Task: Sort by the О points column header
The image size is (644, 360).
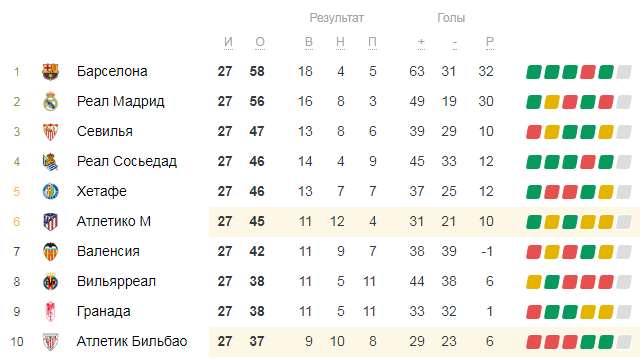Action: point(260,42)
